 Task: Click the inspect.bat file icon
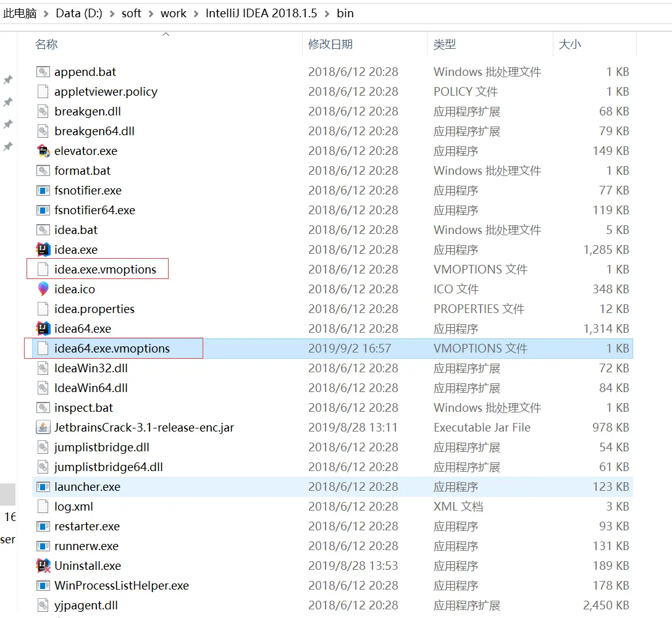pyautogui.click(x=43, y=407)
